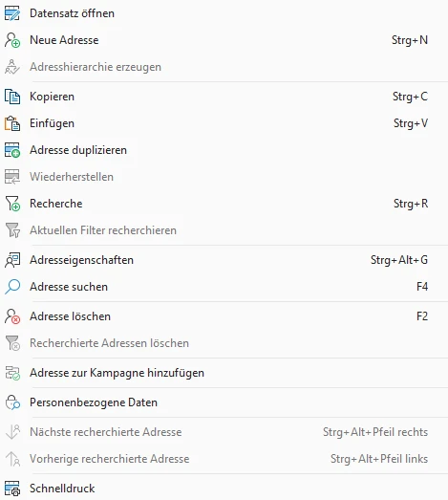
Task: Click the Datensatz öffnen icon
Action: click(x=12, y=13)
